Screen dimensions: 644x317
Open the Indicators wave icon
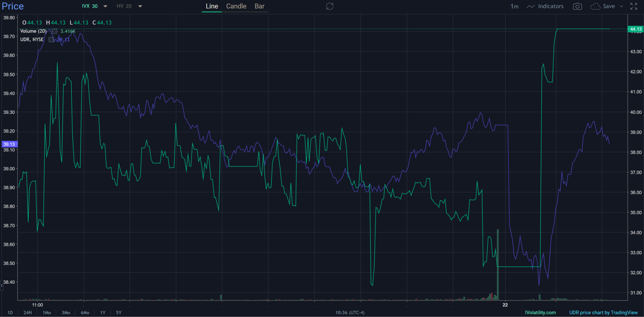coord(531,6)
